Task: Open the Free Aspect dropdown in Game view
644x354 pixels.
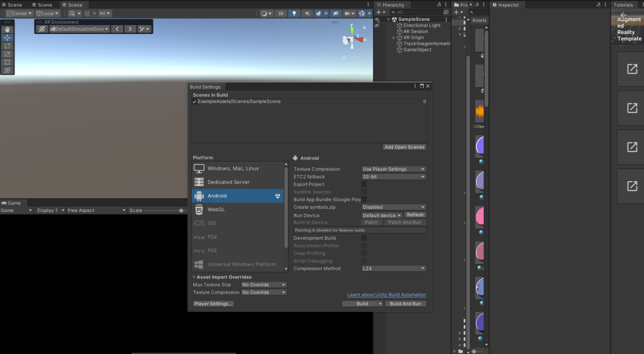Action: tap(96, 211)
